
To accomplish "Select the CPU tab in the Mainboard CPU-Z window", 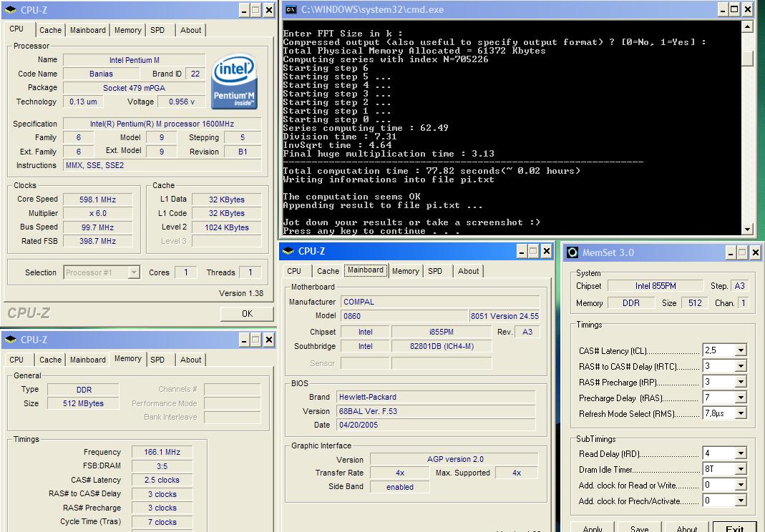I will [x=294, y=270].
